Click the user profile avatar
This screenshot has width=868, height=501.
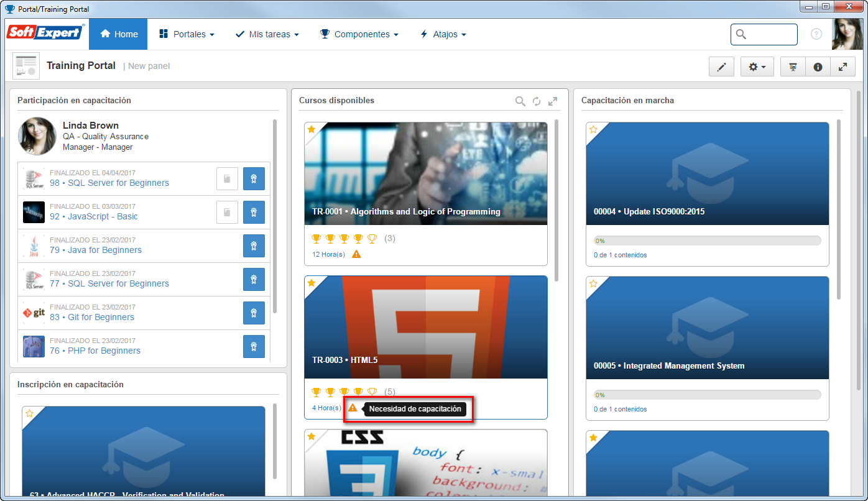(x=847, y=34)
